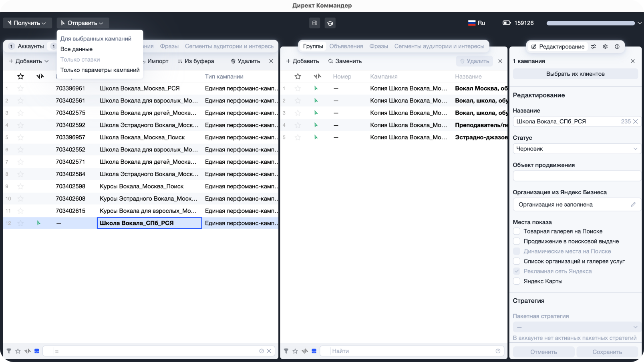The width and height of the screenshot is (644, 362).
Task: Click the Импорт button
Action: [x=156, y=61]
